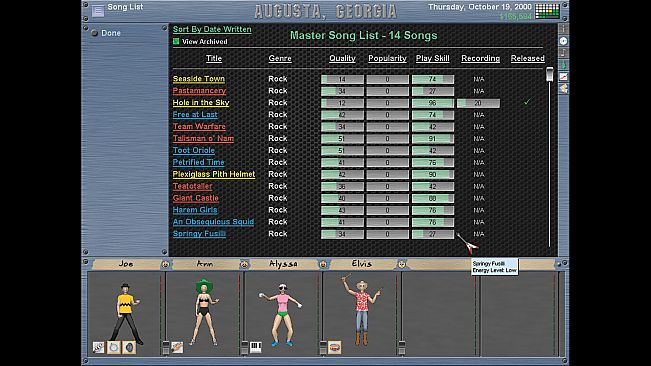
Task: Open the line chart sidebar icon
Action: 563,76
